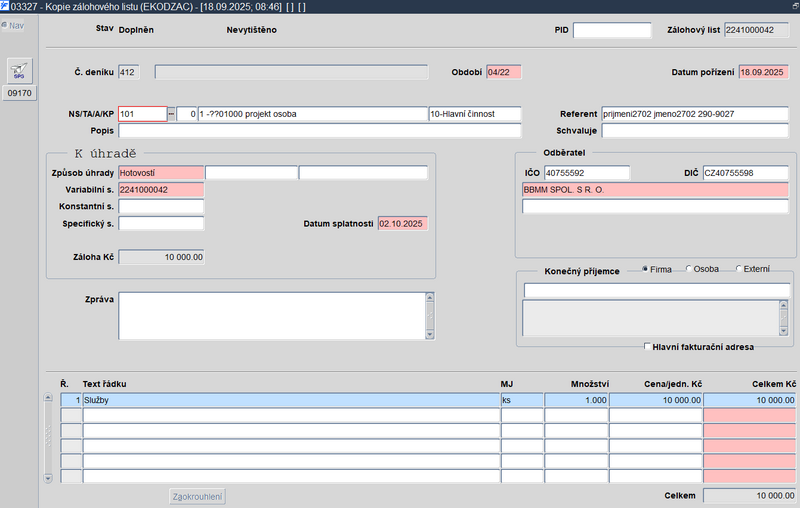
Task: Click the Množství cell 1.000
Action: pyautogui.click(x=576, y=400)
